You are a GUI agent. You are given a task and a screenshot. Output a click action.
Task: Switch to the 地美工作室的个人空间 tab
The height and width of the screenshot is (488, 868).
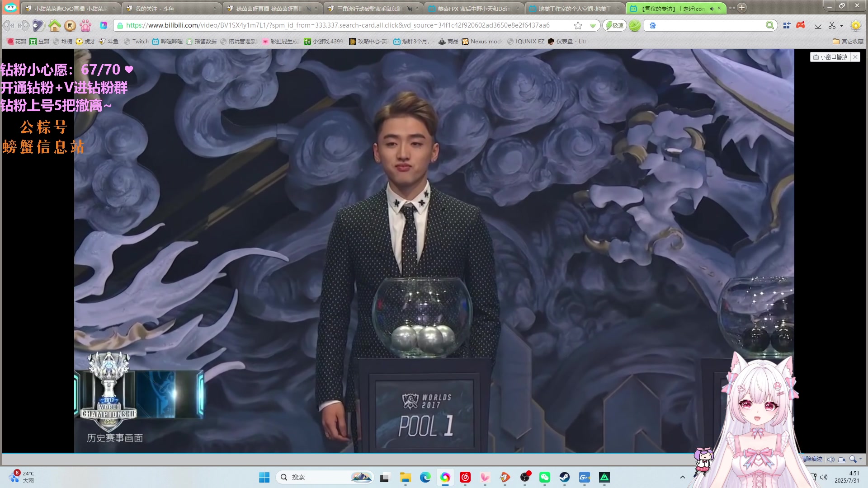coord(574,9)
